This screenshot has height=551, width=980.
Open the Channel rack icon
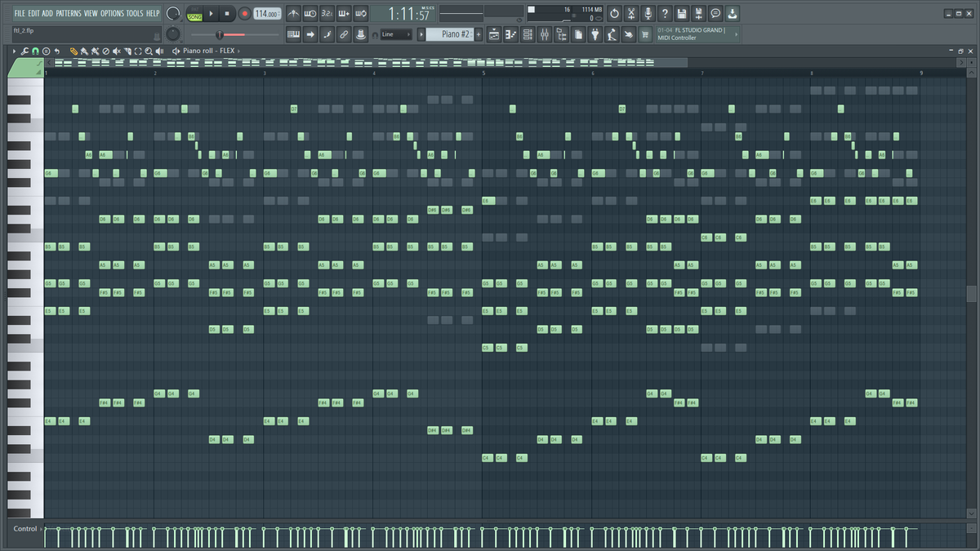528,34
